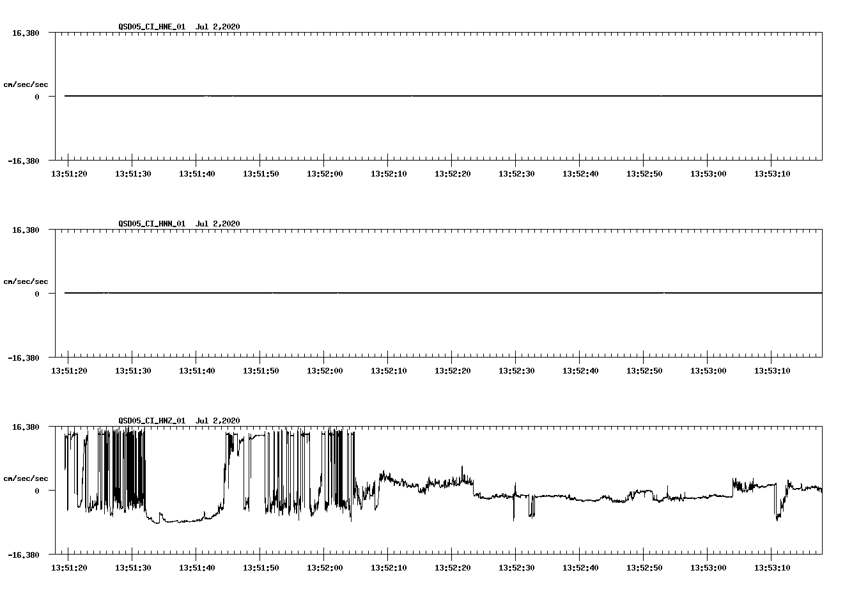868x591 pixels.
Task: Click the 13:52:20 time label under HNZ plot
Action: [x=453, y=568]
